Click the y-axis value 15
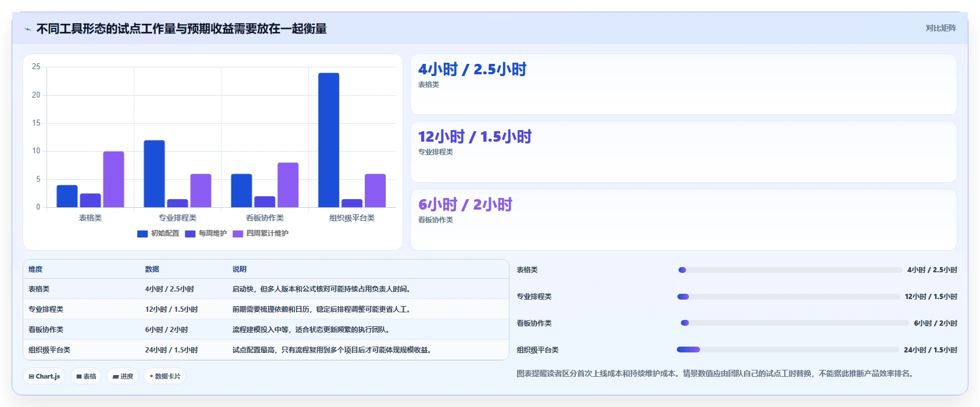980x407 pixels. (x=36, y=123)
